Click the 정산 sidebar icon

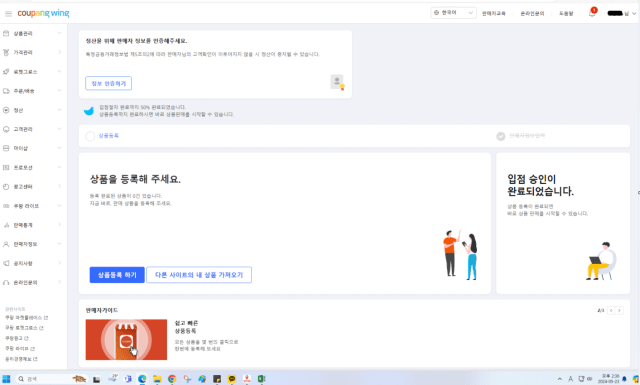(x=6, y=110)
